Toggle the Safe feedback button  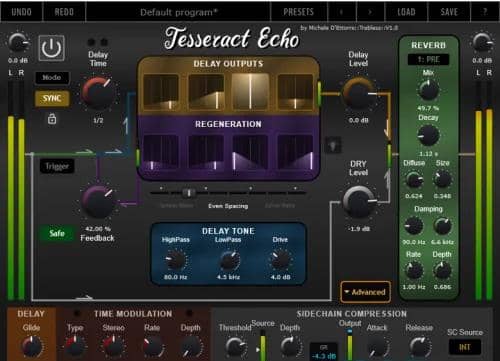point(56,233)
